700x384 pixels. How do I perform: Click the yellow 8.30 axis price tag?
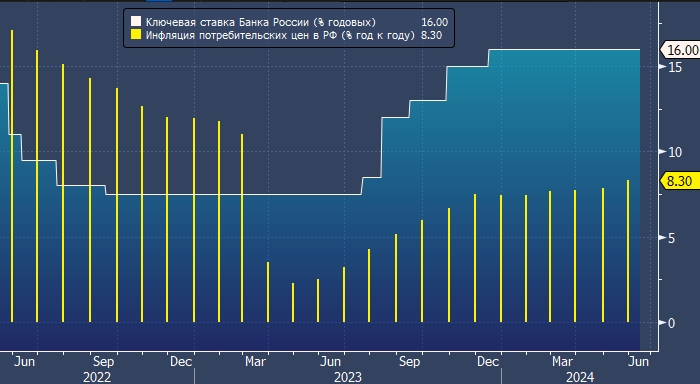point(681,181)
